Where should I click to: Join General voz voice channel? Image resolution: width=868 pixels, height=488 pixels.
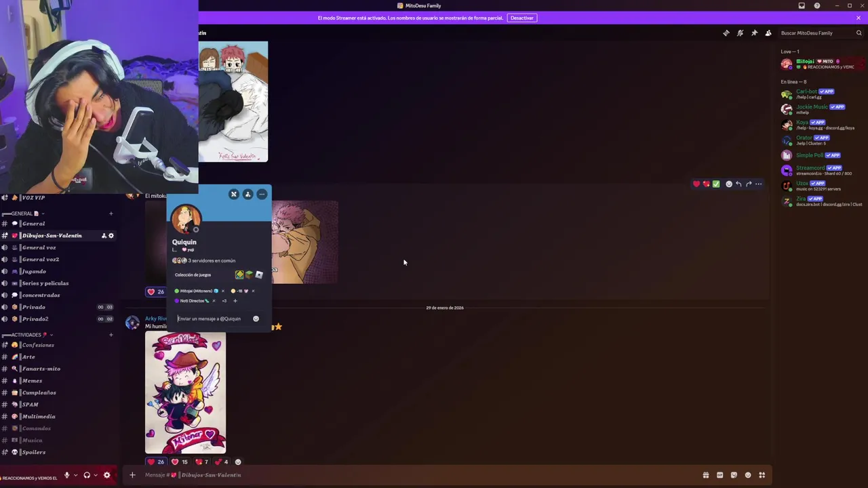(58, 247)
